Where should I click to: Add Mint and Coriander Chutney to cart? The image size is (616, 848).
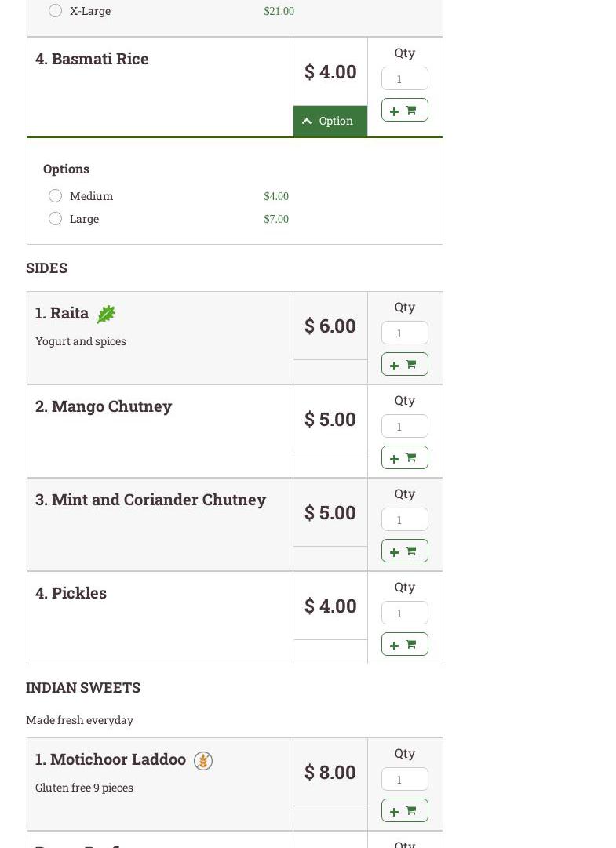pos(404,551)
